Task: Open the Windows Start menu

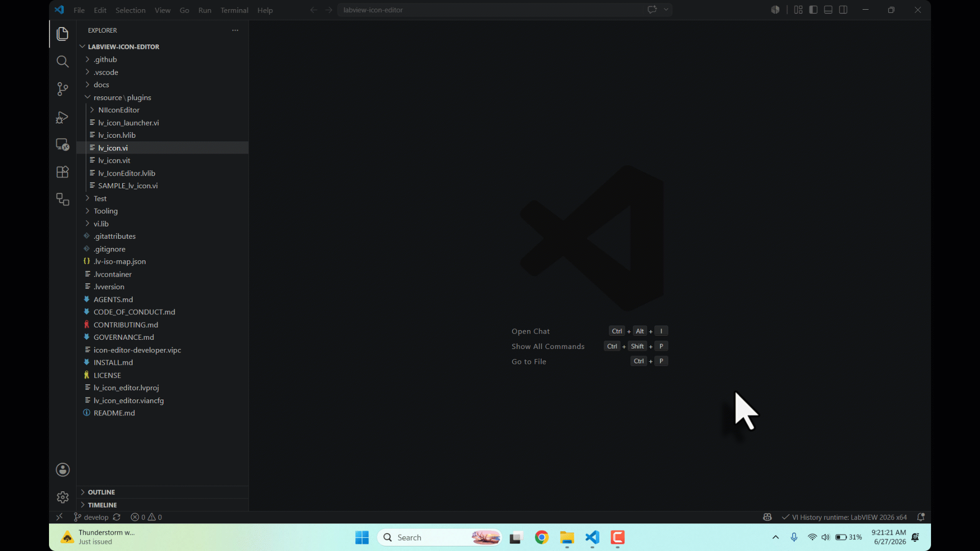Action: click(x=362, y=537)
